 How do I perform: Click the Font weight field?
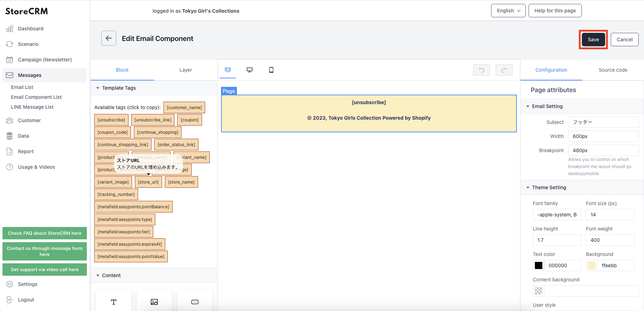tap(610, 240)
